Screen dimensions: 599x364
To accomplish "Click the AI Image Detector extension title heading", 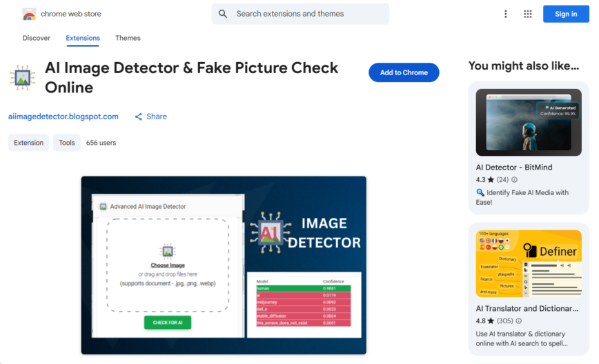I will pos(191,78).
